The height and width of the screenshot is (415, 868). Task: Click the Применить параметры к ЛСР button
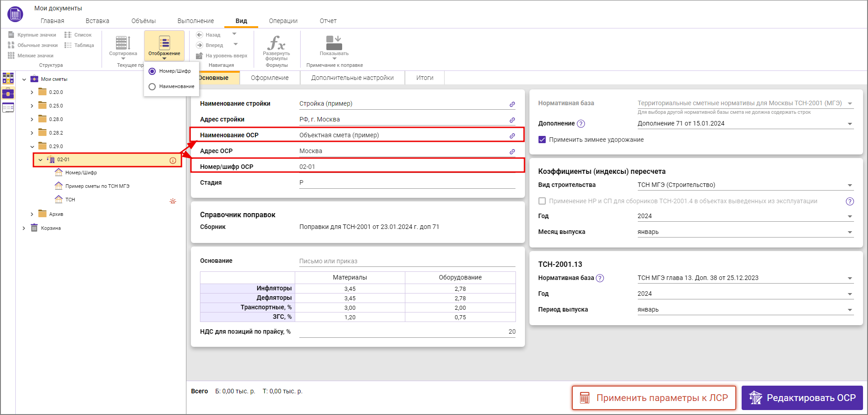click(654, 398)
